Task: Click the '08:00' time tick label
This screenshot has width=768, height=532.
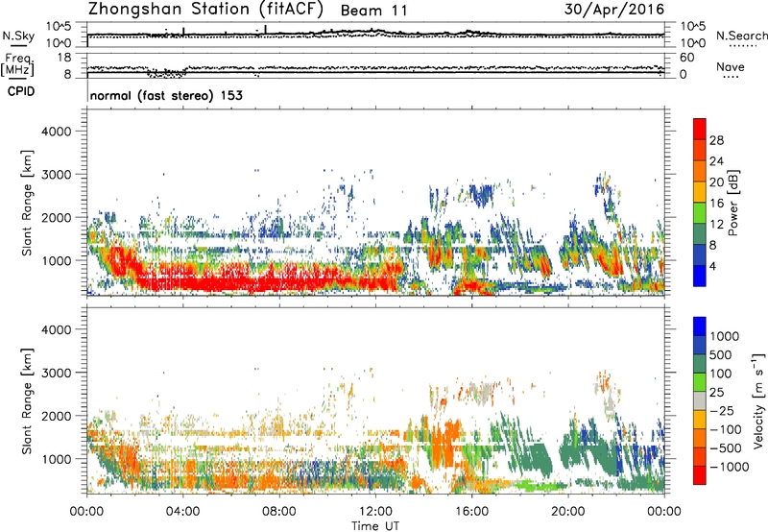Action: pos(279,512)
